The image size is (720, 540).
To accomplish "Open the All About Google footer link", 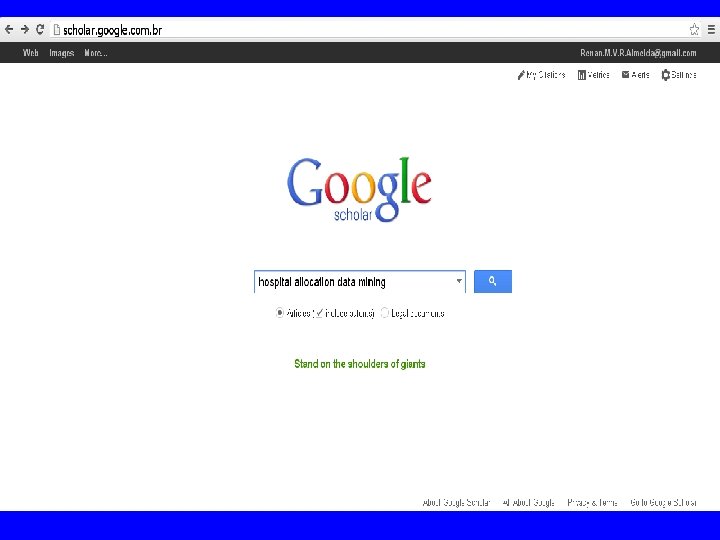I will (529, 502).
